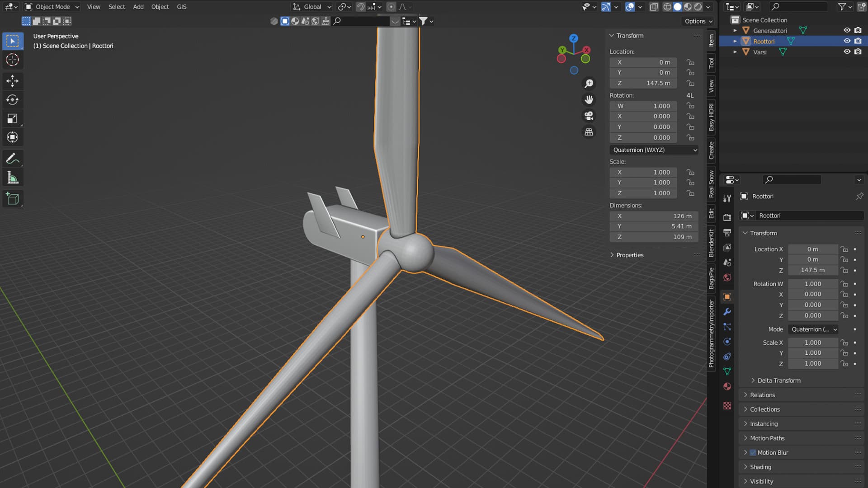Screen dimensions: 868x488
Task: Switch to the BlenderKit sidebar tab
Action: point(711,243)
